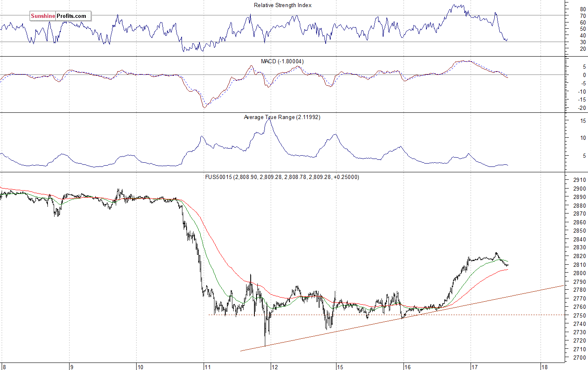Click the 2850 price axis label

pos(580,231)
